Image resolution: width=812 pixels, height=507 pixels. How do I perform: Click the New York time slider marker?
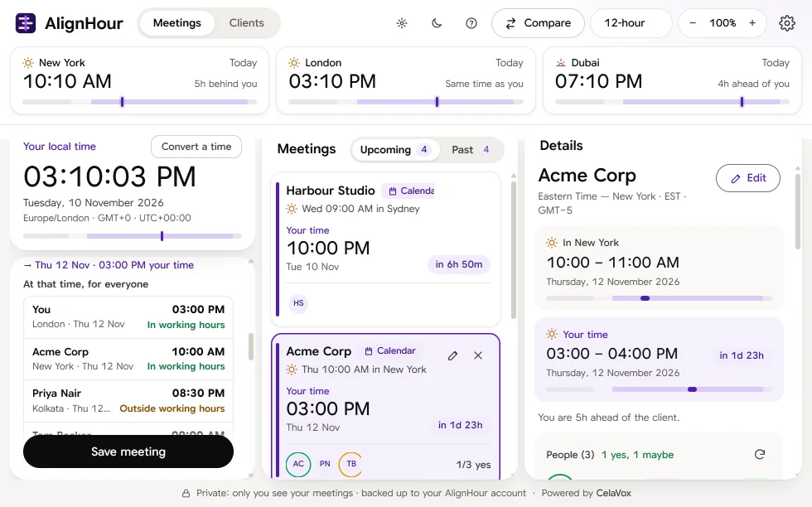click(x=123, y=102)
